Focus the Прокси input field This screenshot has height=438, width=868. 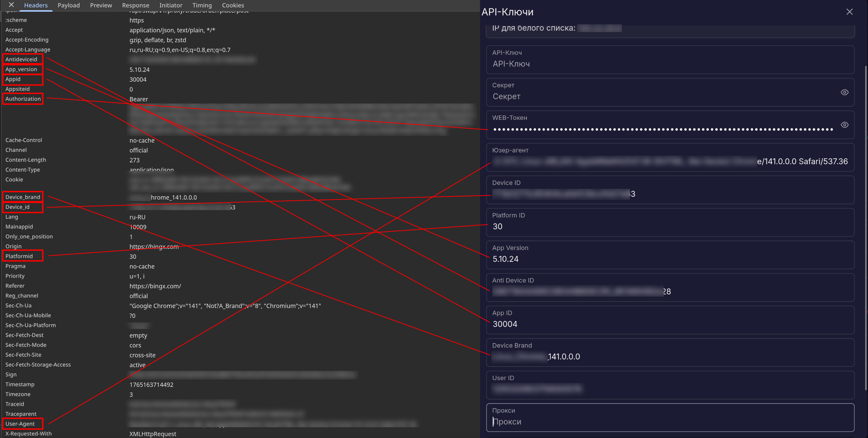click(670, 418)
